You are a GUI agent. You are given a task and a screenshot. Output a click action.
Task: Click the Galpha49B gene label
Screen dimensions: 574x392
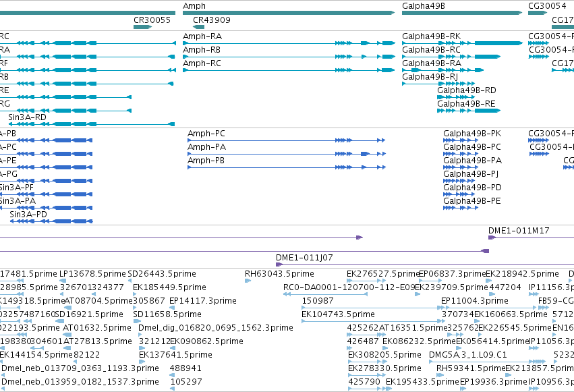coord(423,6)
